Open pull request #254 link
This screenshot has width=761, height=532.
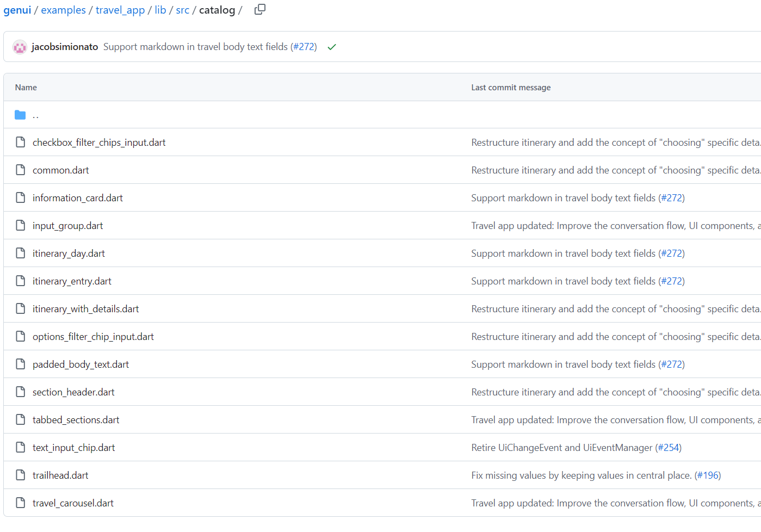click(668, 448)
